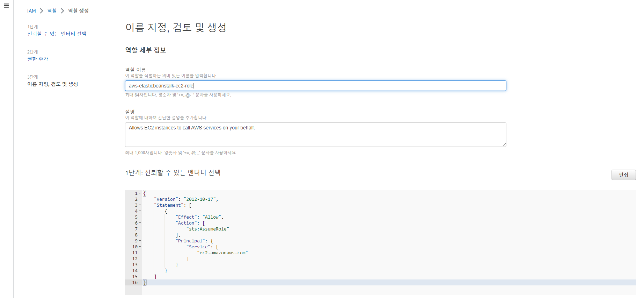
Task: Collapse JSON fold arrow on line 1
Action: pyautogui.click(x=140, y=193)
